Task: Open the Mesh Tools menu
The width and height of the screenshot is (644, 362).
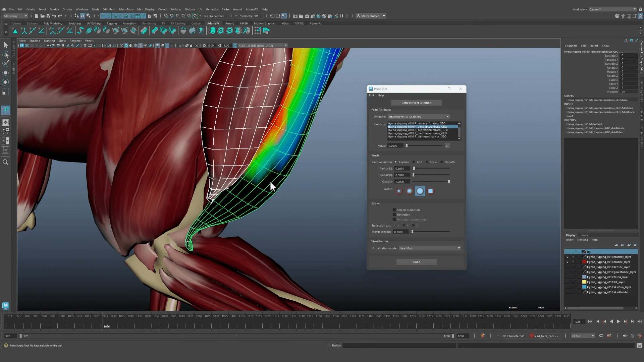Action: [126, 9]
